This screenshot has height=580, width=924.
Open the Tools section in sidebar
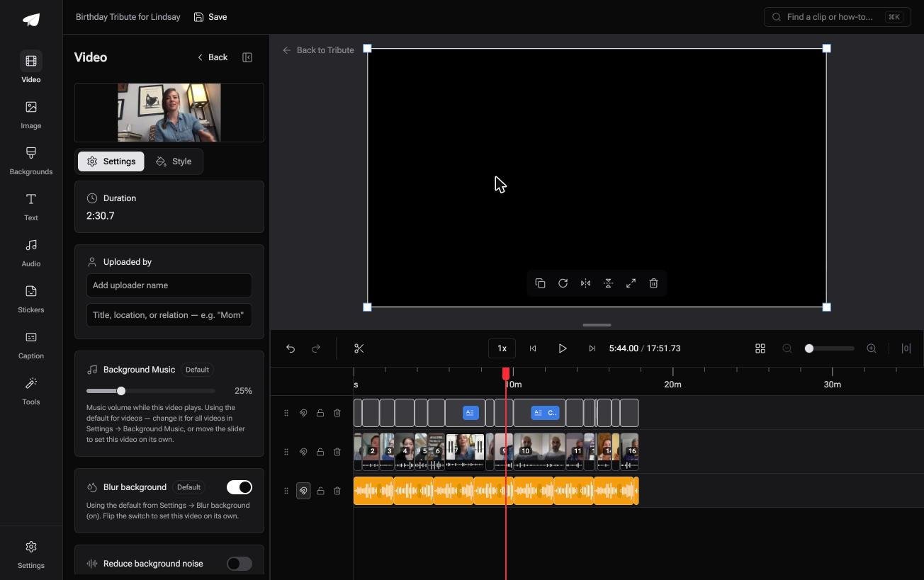tap(31, 391)
